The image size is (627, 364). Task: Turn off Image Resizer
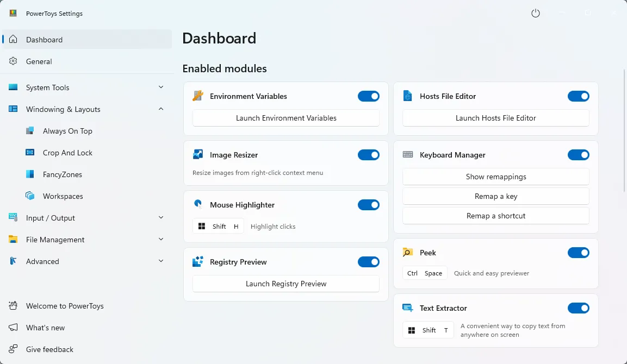369,155
